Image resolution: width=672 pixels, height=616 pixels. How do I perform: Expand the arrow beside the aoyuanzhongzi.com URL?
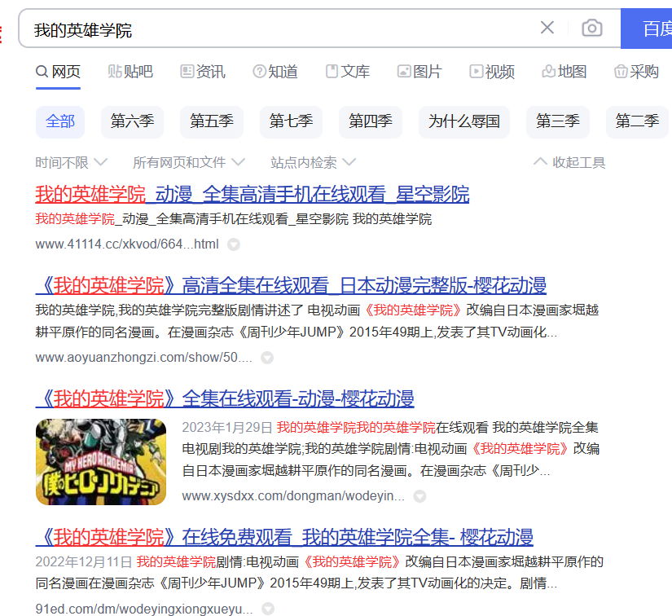267,358
